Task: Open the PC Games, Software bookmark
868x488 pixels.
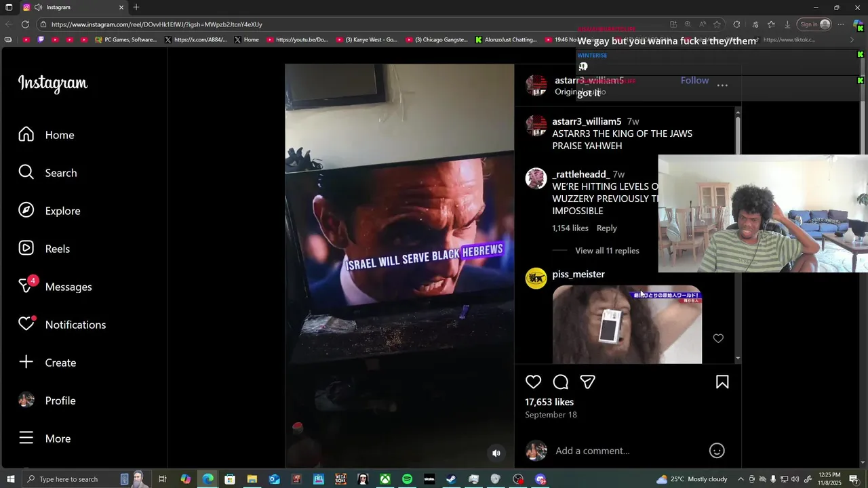Action: [x=126, y=40]
